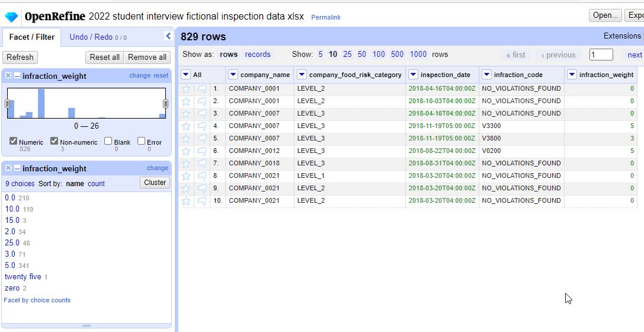Open company_name column dropdown

pos(233,74)
